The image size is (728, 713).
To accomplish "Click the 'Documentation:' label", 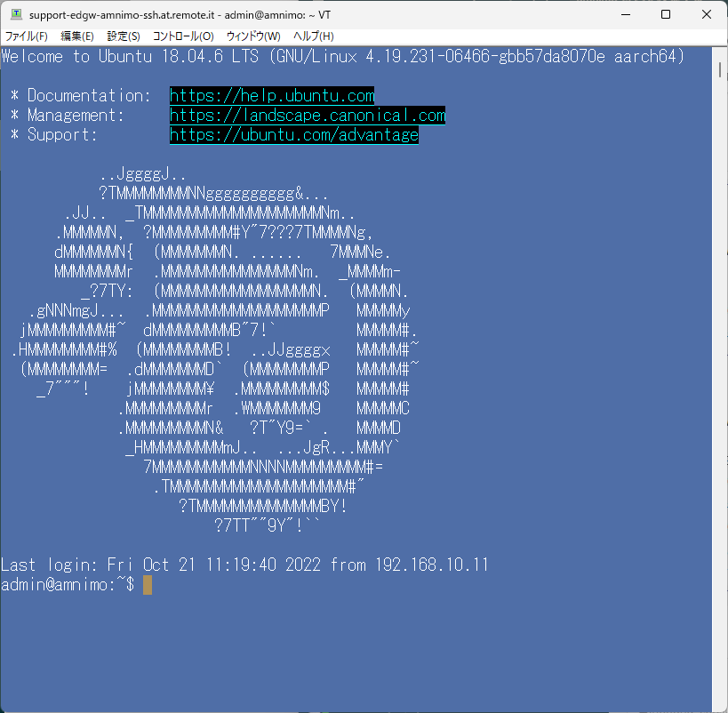I will tap(89, 96).
